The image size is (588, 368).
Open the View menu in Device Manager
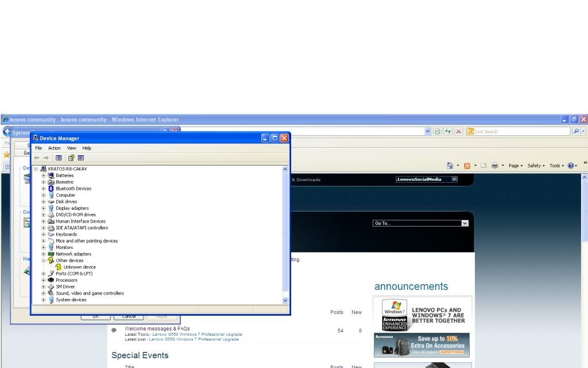[72, 148]
